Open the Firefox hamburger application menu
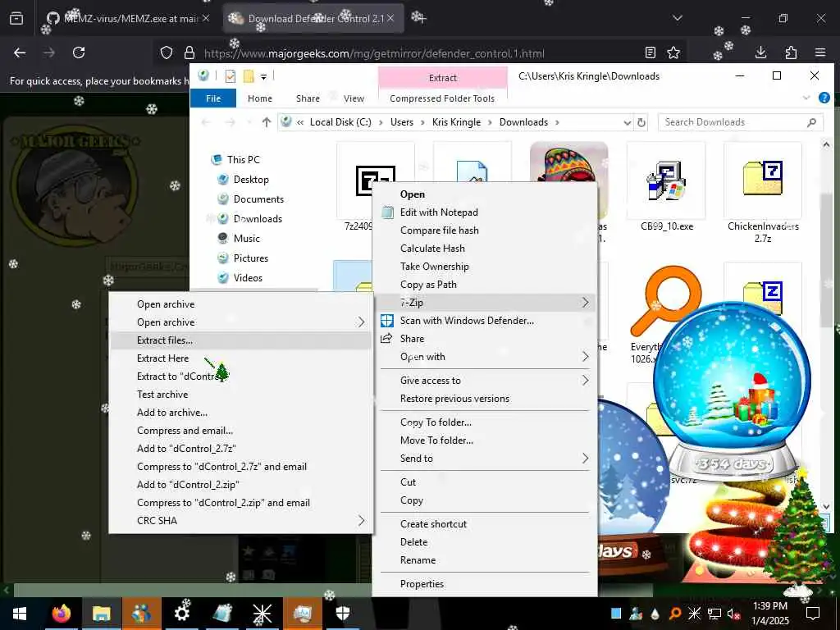 820,52
